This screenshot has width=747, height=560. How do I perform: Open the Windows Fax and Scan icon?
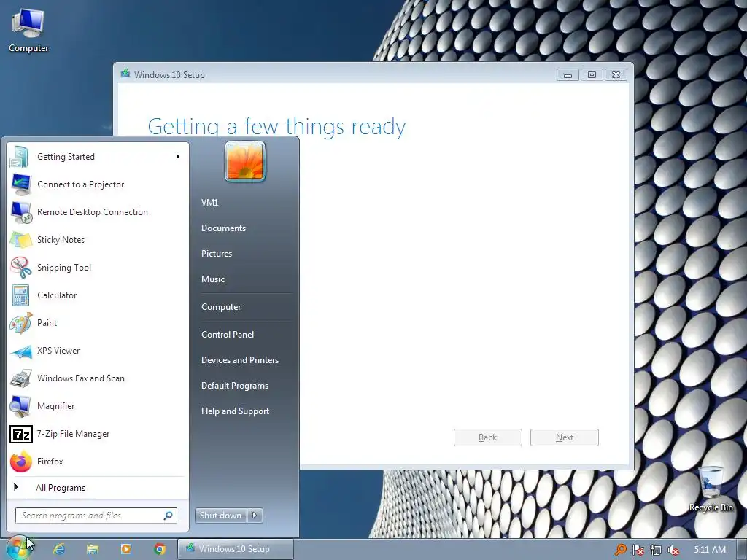21,378
